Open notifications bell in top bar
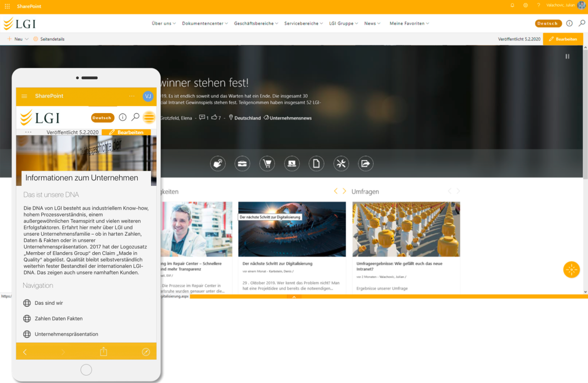The height and width of the screenshot is (383, 588). point(512,5)
